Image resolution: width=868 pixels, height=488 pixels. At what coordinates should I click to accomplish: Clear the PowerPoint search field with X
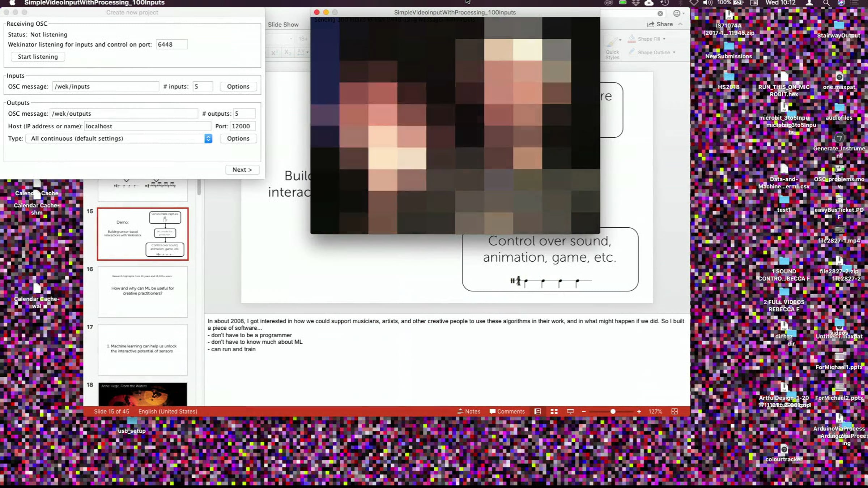660,13
